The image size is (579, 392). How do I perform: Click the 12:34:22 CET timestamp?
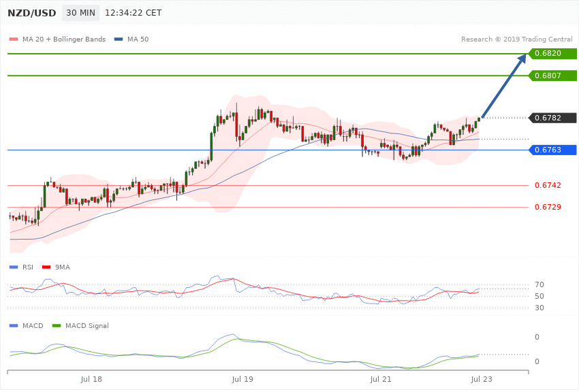(x=134, y=13)
